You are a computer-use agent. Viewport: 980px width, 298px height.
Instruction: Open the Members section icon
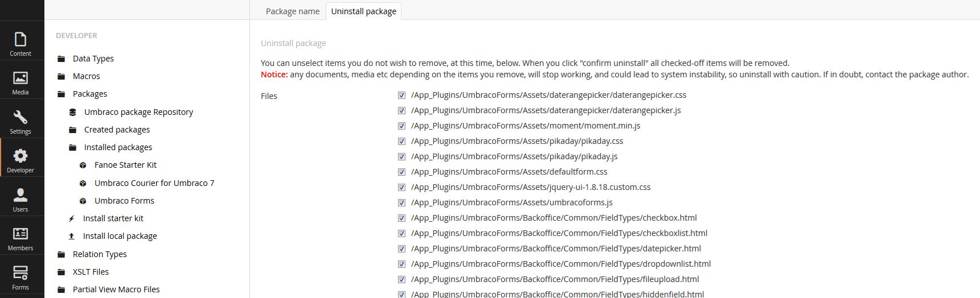[x=20, y=234]
